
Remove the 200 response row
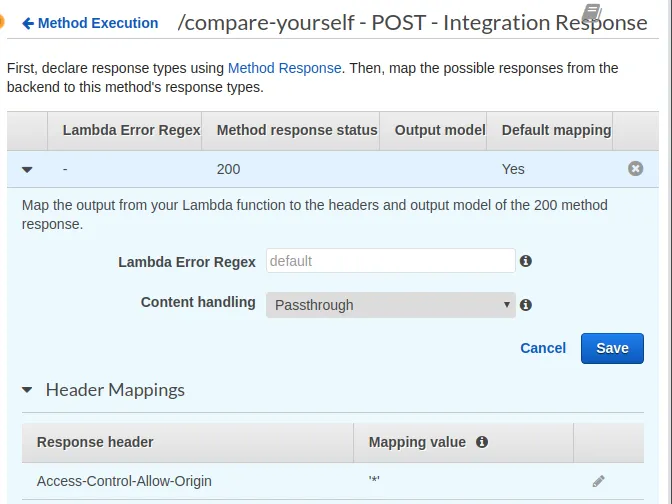635,169
